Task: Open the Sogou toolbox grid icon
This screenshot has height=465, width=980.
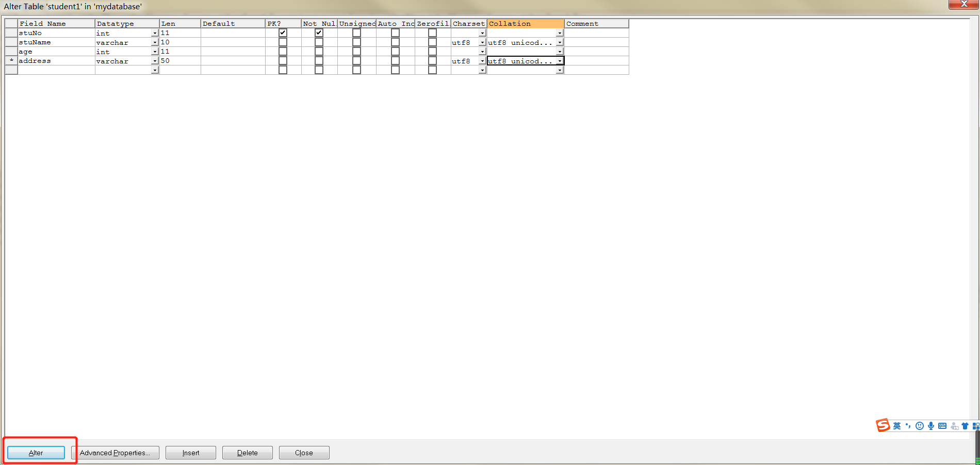Action: [x=976, y=426]
